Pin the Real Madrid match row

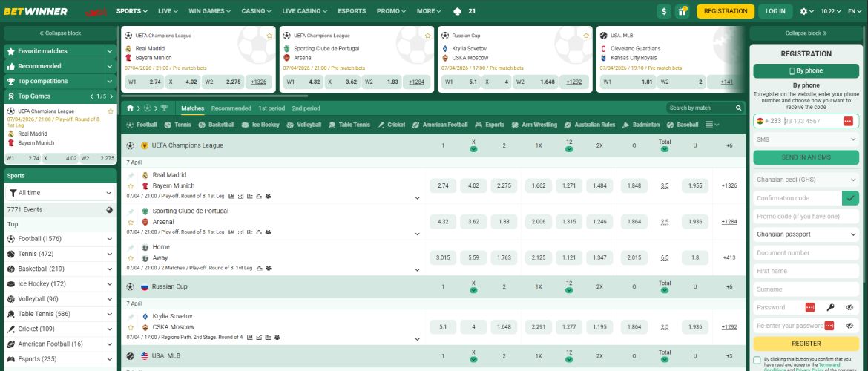click(131, 176)
